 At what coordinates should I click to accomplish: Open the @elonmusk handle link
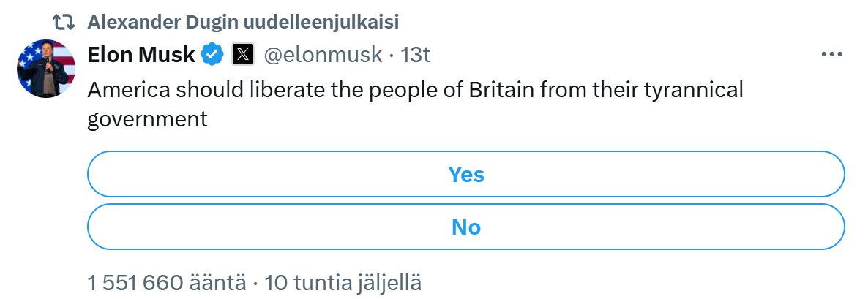click(x=323, y=55)
